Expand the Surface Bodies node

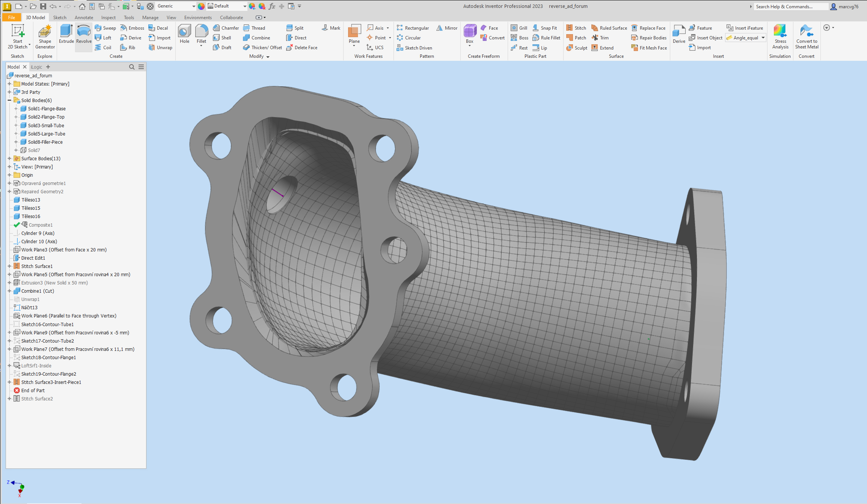(x=9, y=158)
